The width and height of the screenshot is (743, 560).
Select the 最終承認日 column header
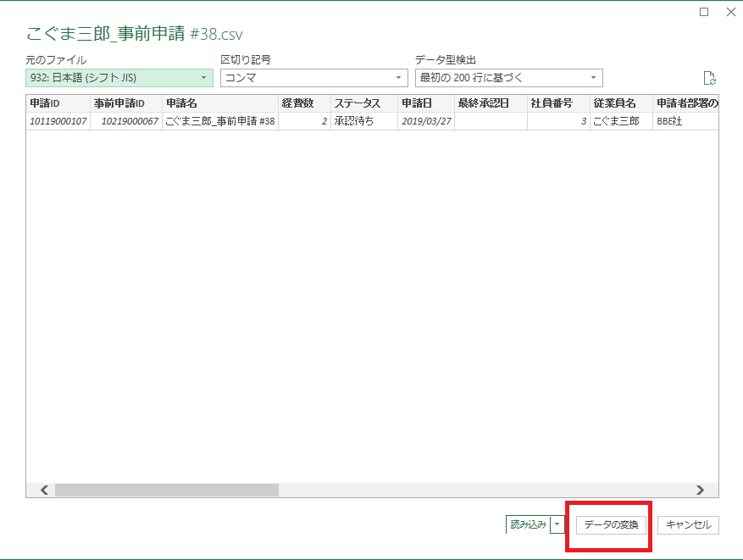(491, 103)
